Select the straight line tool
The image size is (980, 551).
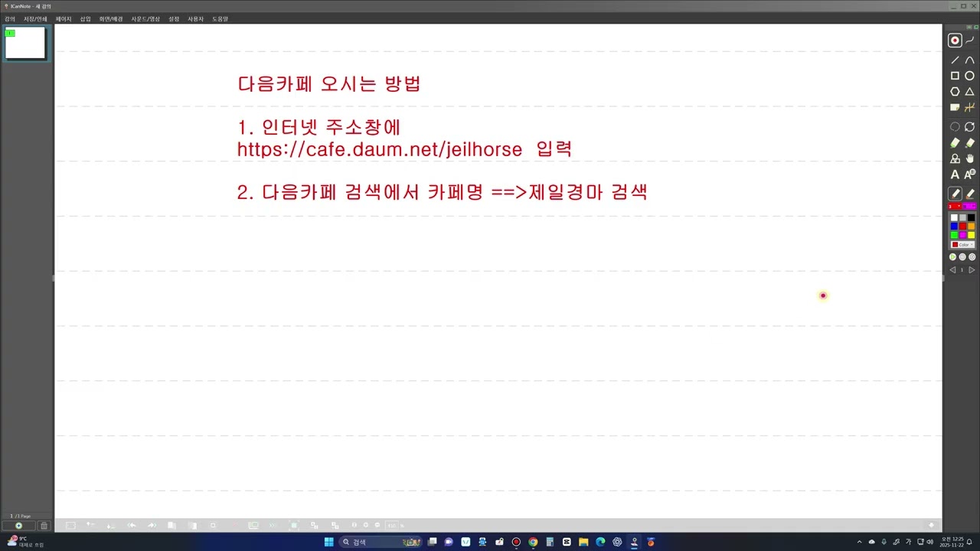(955, 60)
